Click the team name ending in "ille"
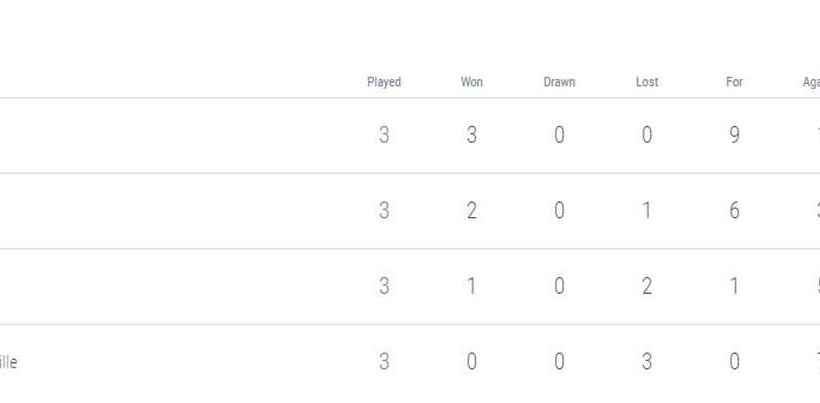The width and height of the screenshot is (820, 403). click(x=8, y=362)
